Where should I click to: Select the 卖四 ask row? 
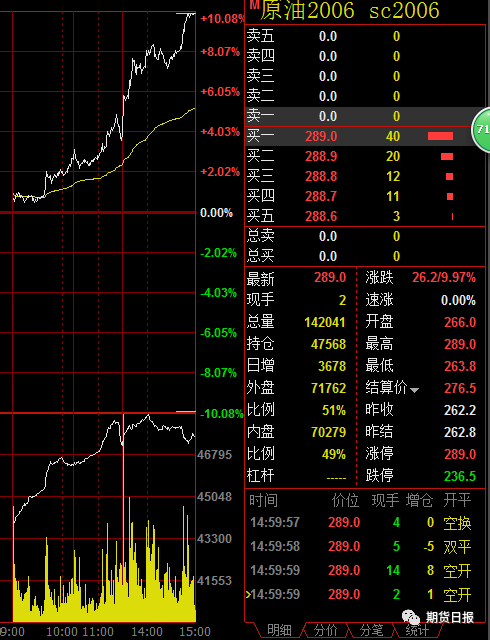point(365,56)
